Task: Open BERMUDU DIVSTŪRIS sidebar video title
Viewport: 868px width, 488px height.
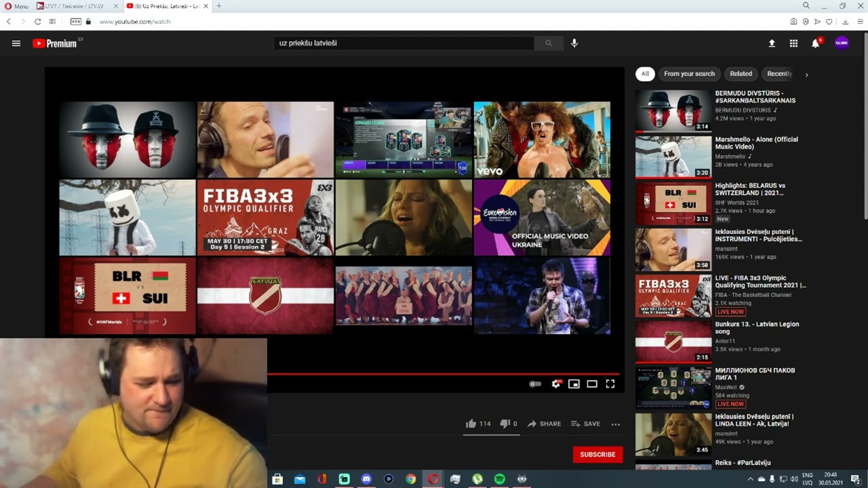Action: pos(755,97)
